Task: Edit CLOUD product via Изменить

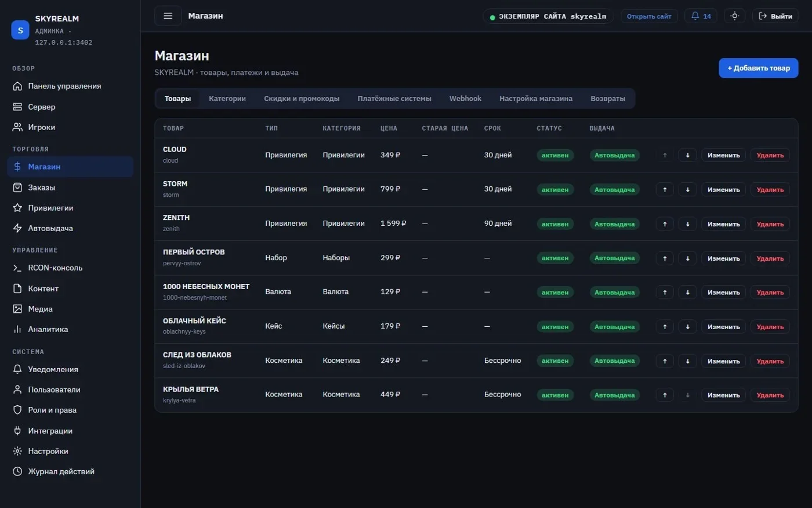Action: [723, 156]
